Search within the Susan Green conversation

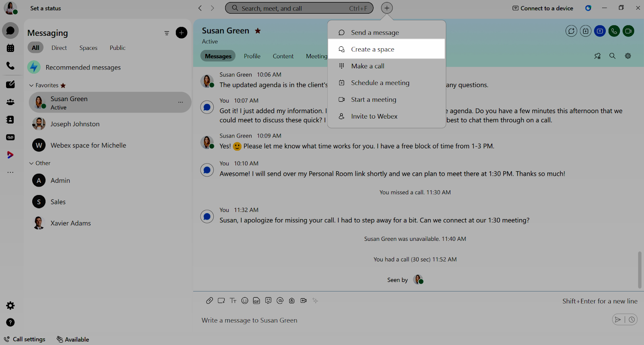coord(612,56)
